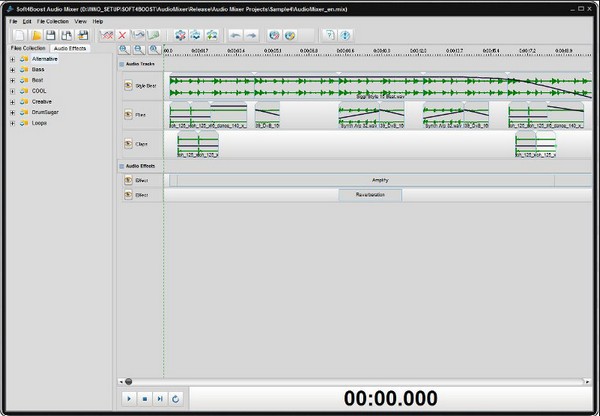Toggle the speaker icon on Clape track
Viewport: 600px width, 416px height.
pyautogui.click(x=128, y=145)
